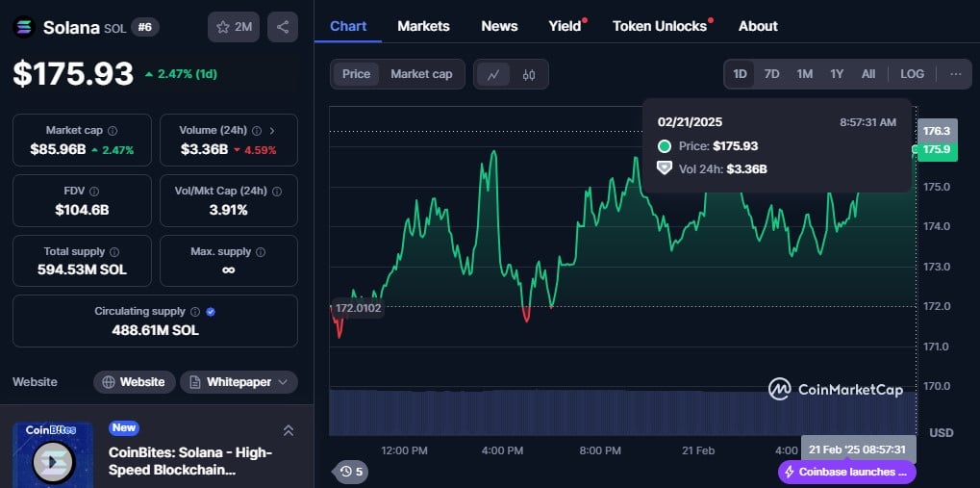
Task: Click the USD currency label on chart
Action: [942, 433]
